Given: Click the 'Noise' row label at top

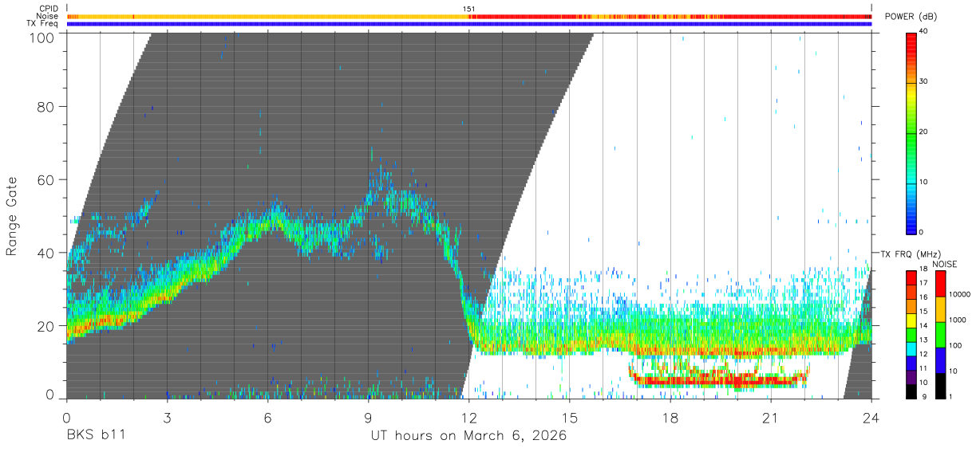Looking at the screenshot, I should pyautogui.click(x=49, y=16).
